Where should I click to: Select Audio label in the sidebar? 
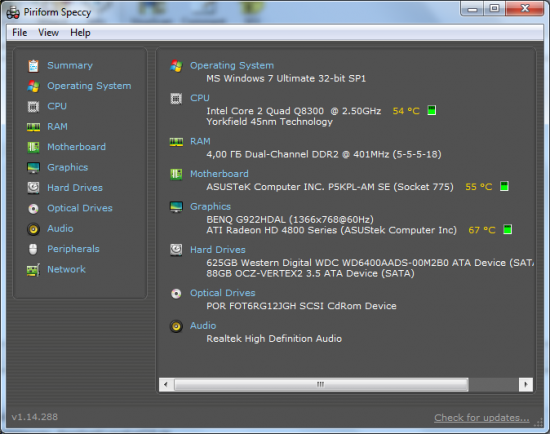(60, 229)
